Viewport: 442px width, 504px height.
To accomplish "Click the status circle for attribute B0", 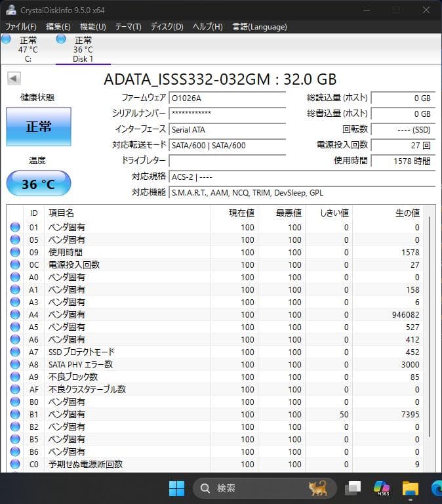I will coord(15,402).
